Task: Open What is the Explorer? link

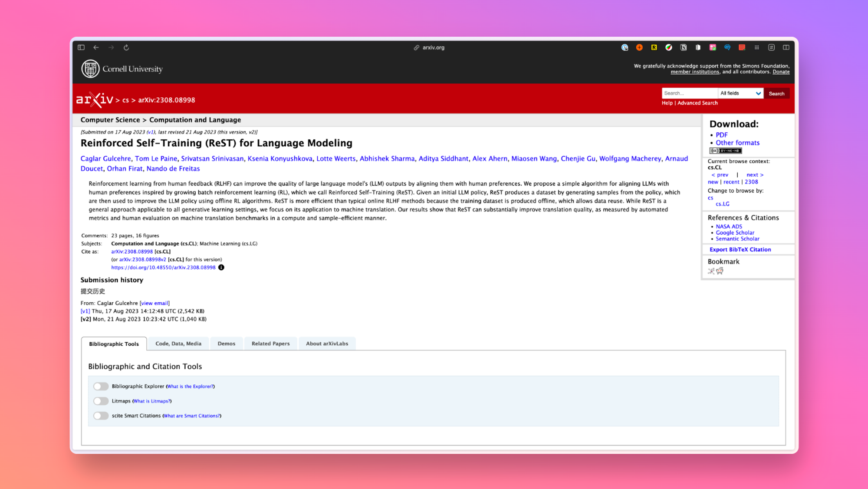Action: [x=190, y=387]
